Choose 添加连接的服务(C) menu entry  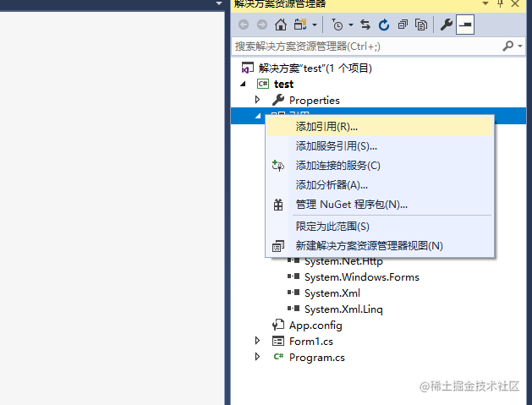[x=380, y=166]
